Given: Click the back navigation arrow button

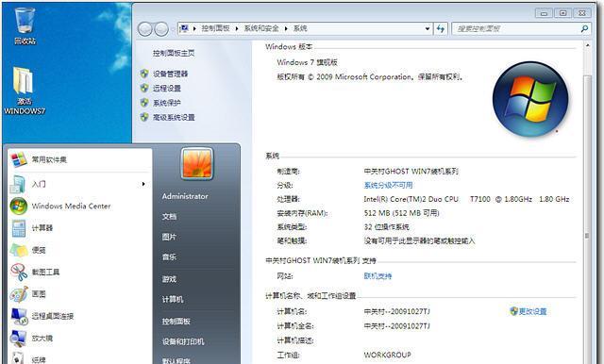Looking at the screenshot, I should click(144, 29).
